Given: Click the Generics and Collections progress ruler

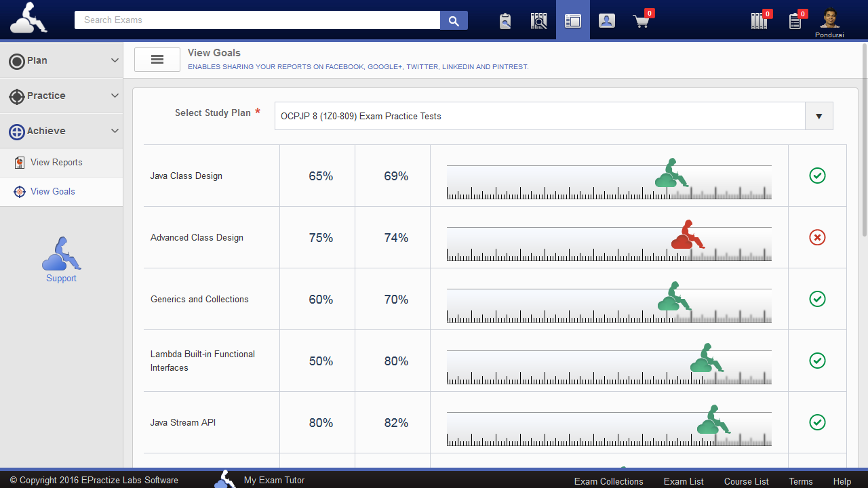Looking at the screenshot, I should [x=608, y=306].
